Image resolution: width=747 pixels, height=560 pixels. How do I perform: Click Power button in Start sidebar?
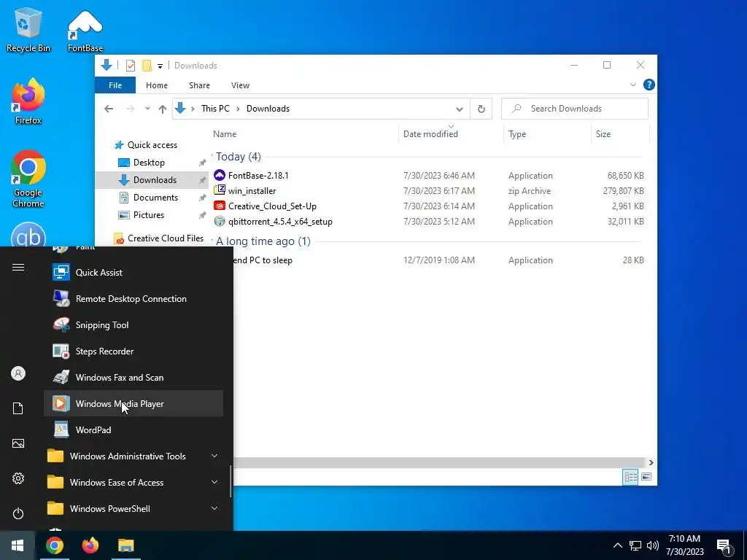(18, 513)
